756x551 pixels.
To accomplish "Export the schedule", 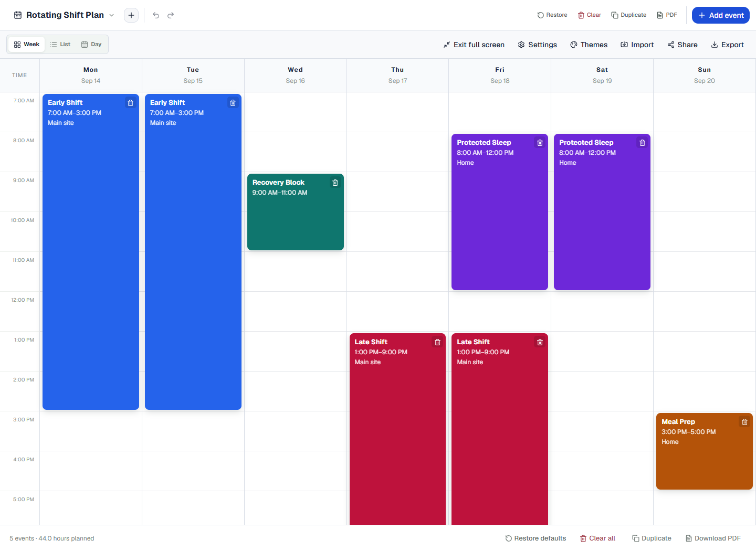I will [x=727, y=45].
